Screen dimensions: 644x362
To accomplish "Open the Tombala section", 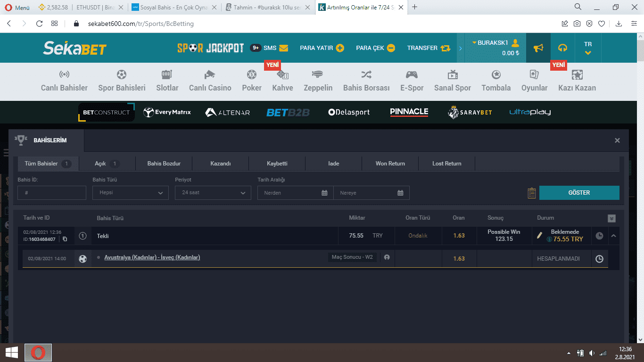I will pos(496,81).
